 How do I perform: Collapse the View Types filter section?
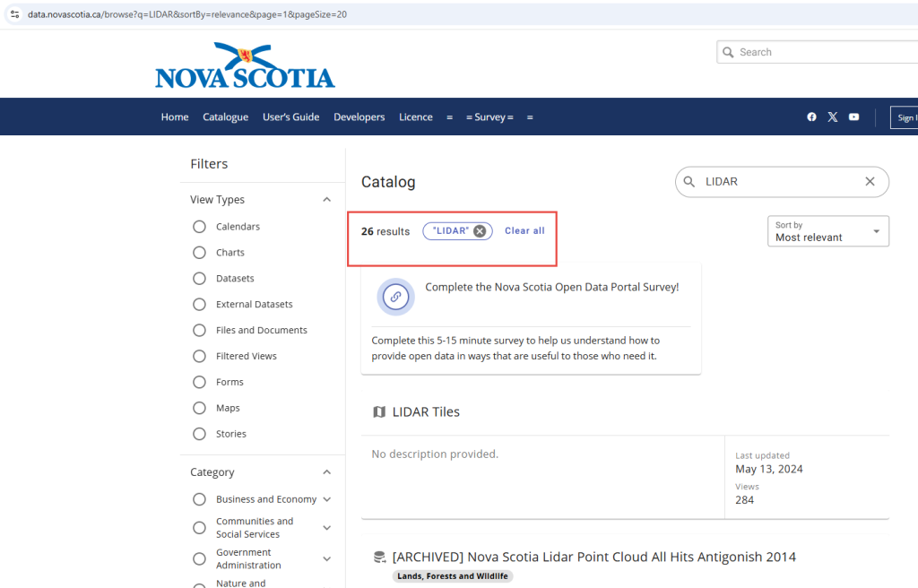pyautogui.click(x=326, y=199)
